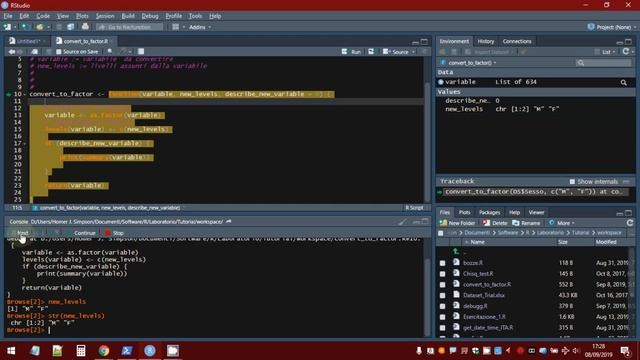Inspect 'variable' with the magnifier icon

[623, 82]
